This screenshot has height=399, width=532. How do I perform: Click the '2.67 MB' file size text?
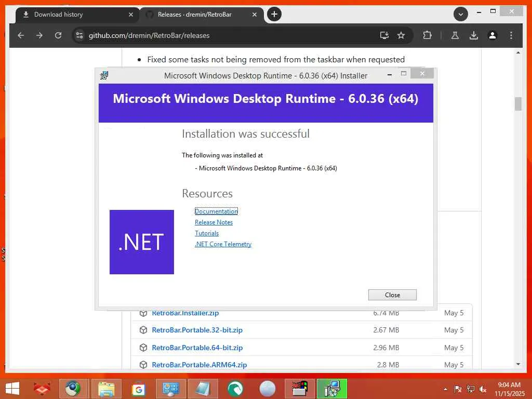[386, 330]
